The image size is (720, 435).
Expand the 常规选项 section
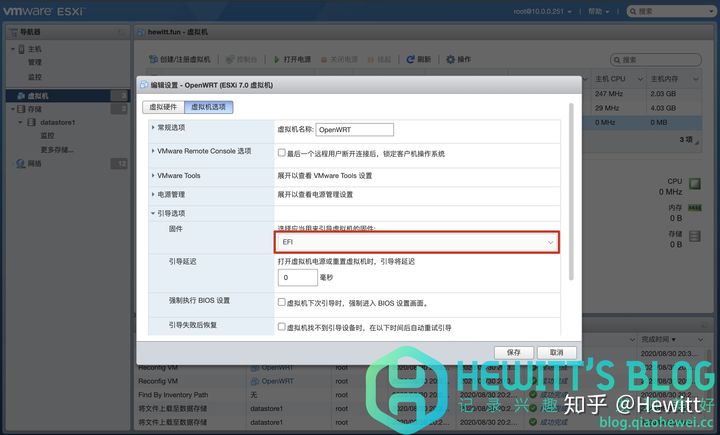(153, 128)
